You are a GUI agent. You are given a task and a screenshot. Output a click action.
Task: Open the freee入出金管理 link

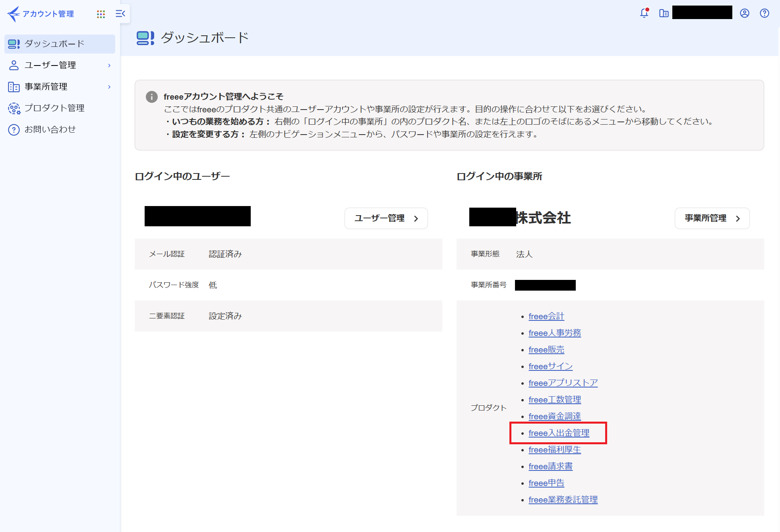click(559, 433)
